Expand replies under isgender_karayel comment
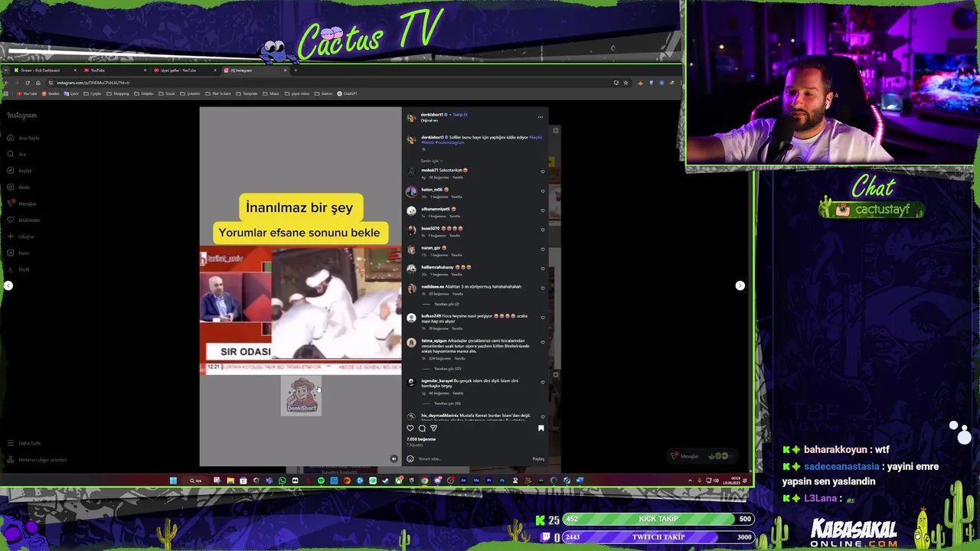This screenshot has height=551, width=980. point(447,403)
